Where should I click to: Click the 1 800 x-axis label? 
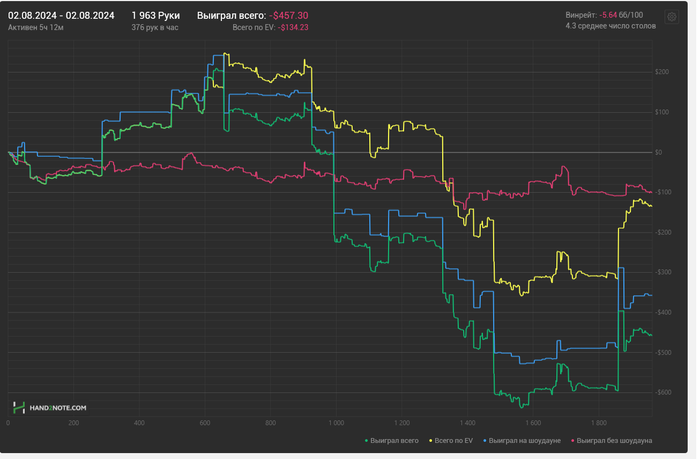point(599,423)
